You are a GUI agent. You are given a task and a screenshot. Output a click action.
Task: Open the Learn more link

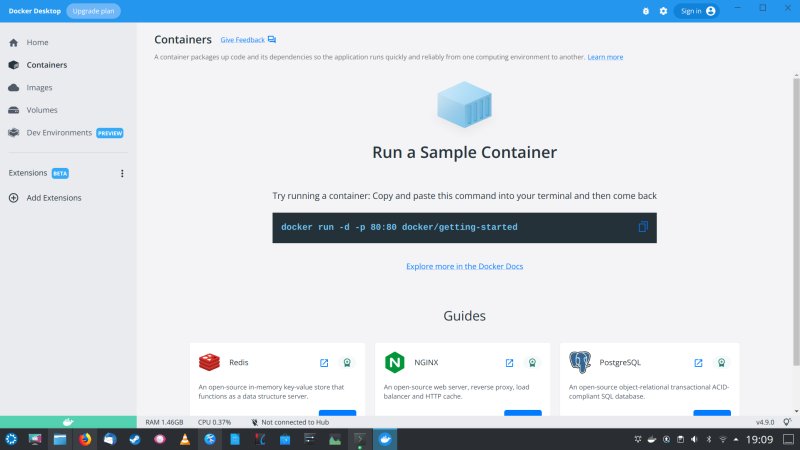pyautogui.click(x=605, y=57)
